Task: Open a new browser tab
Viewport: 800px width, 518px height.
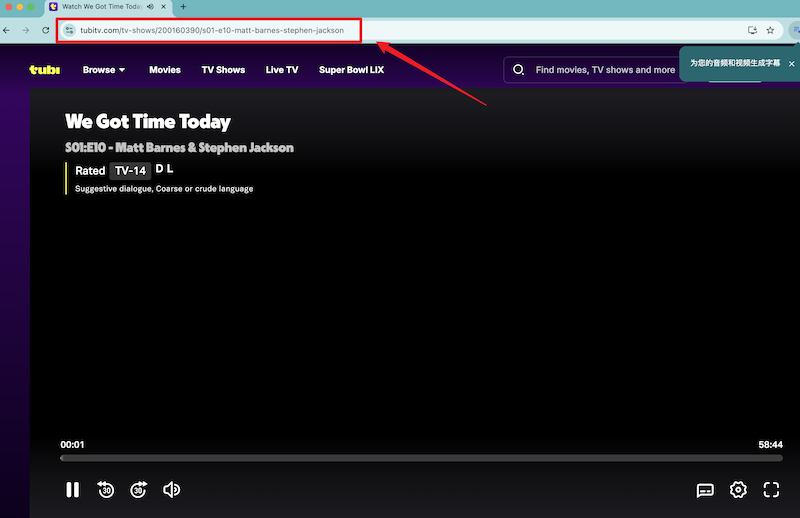Action: tap(183, 7)
